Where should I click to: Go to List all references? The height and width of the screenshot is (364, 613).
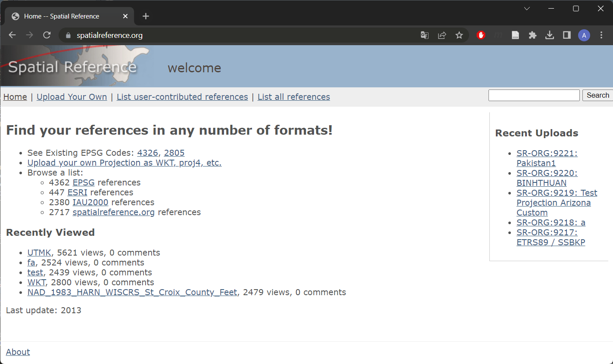pyautogui.click(x=294, y=97)
